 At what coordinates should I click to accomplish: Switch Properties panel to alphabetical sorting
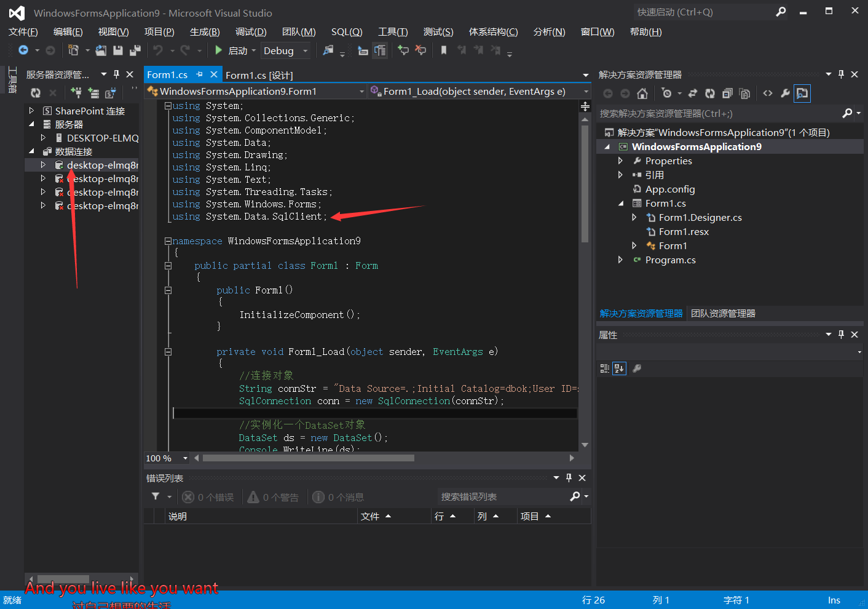pos(619,368)
